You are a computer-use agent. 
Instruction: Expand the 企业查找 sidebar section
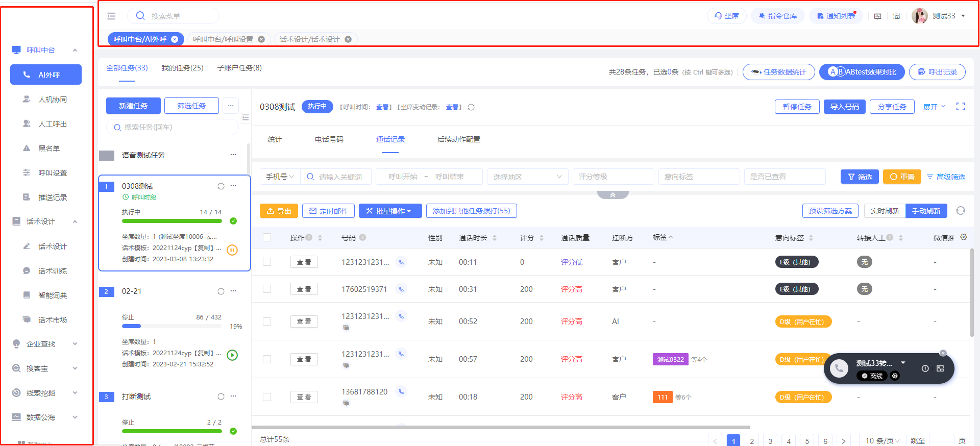click(x=45, y=344)
